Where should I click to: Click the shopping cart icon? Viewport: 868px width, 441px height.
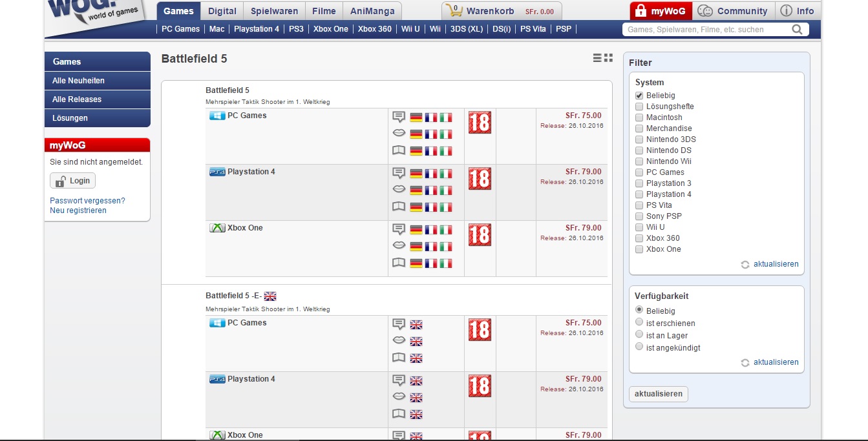pos(455,11)
